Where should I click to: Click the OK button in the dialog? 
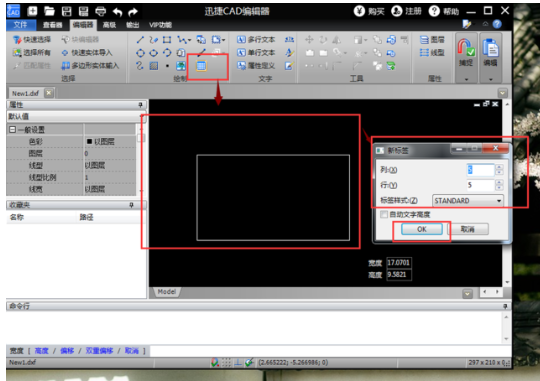[x=422, y=229]
